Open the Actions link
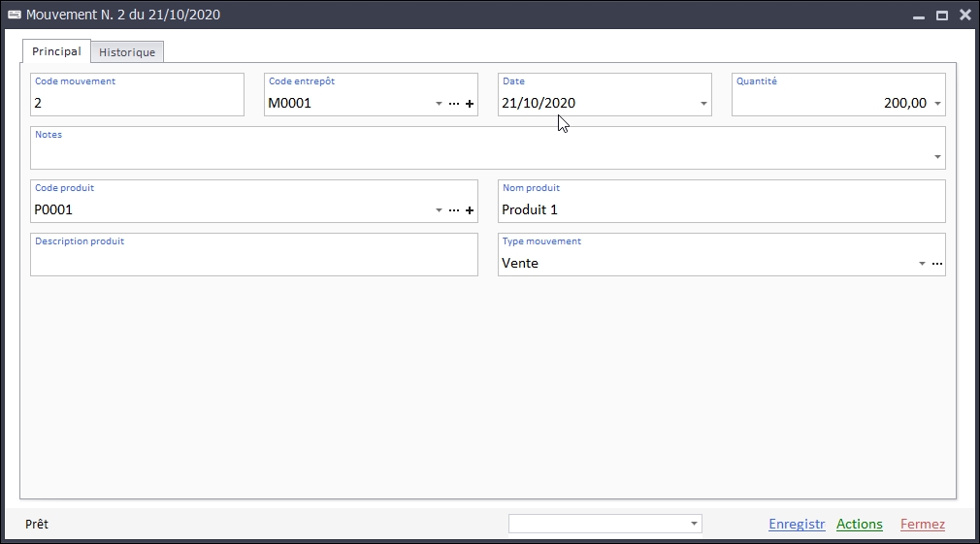 click(859, 525)
